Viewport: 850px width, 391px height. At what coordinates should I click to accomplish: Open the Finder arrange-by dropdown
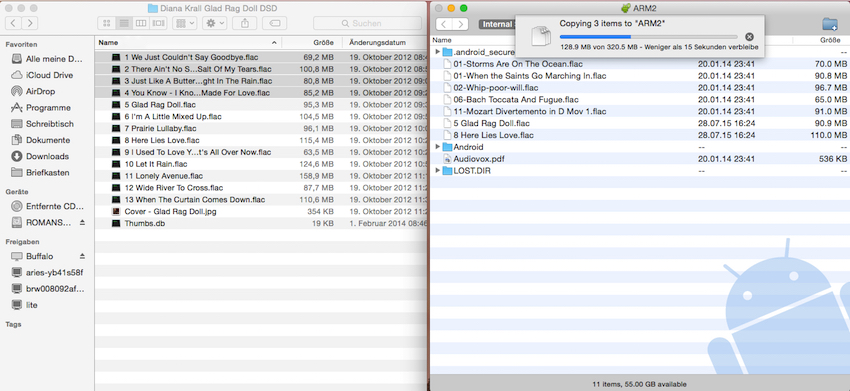pos(185,23)
